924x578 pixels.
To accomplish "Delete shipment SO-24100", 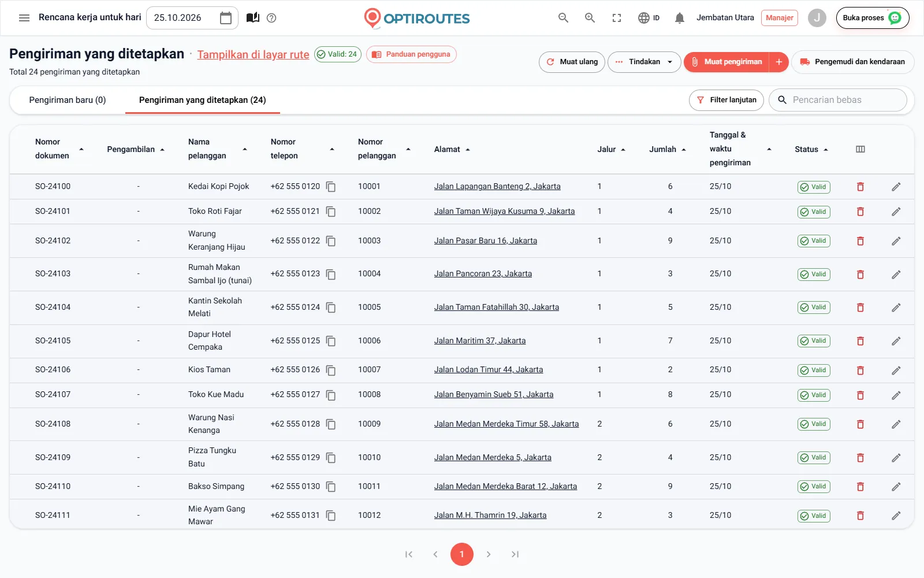I will pos(860,187).
